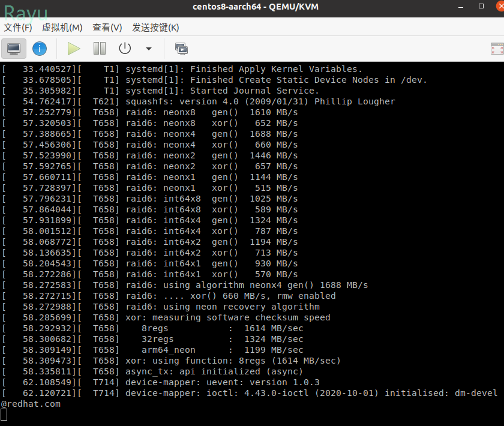504x426 pixels.
Task: Pause the virtual machine
Action: 100,49
